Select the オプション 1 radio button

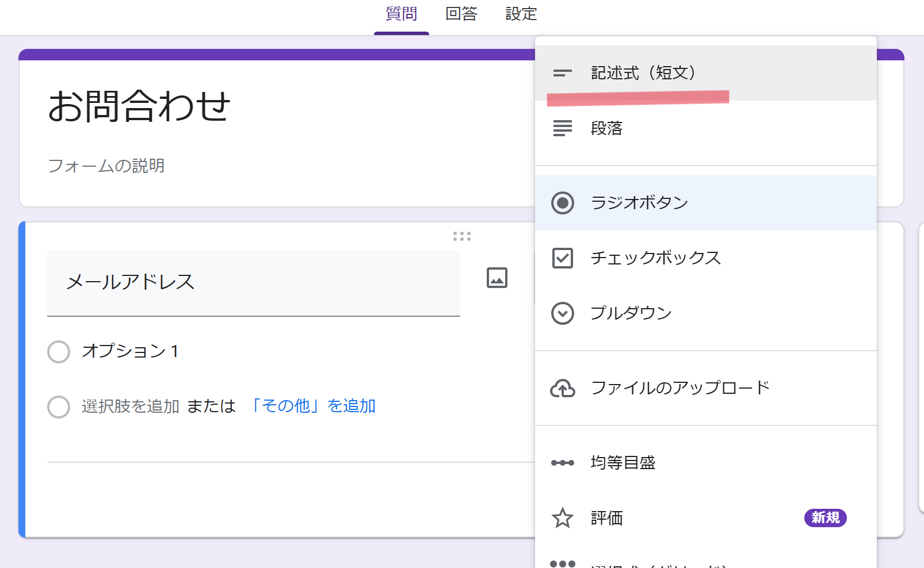(59, 351)
